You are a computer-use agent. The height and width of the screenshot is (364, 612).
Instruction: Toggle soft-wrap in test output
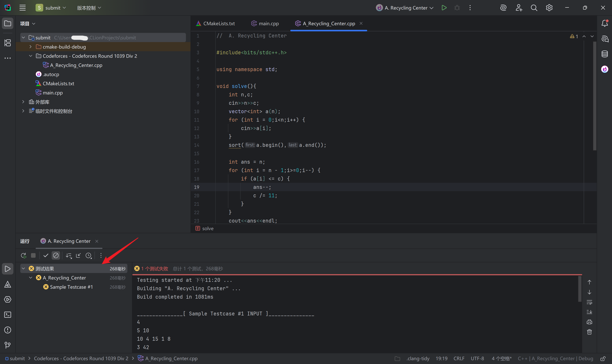click(589, 302)
